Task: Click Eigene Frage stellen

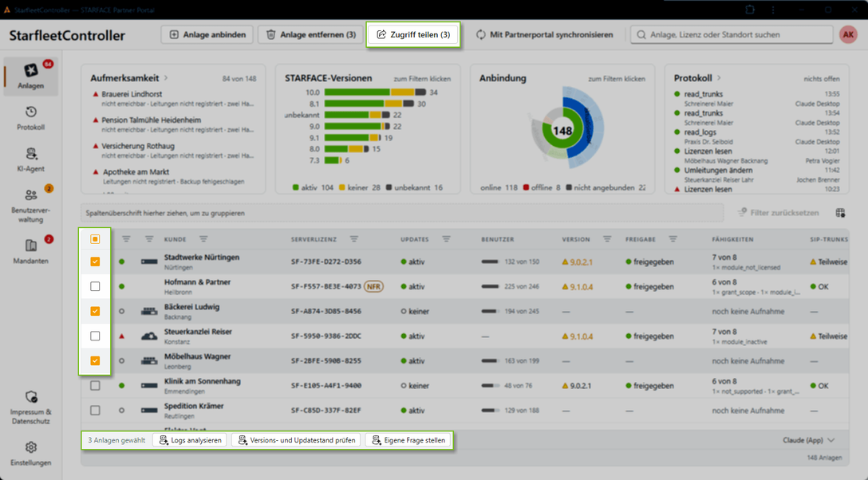Action: [x=408, y=440]
